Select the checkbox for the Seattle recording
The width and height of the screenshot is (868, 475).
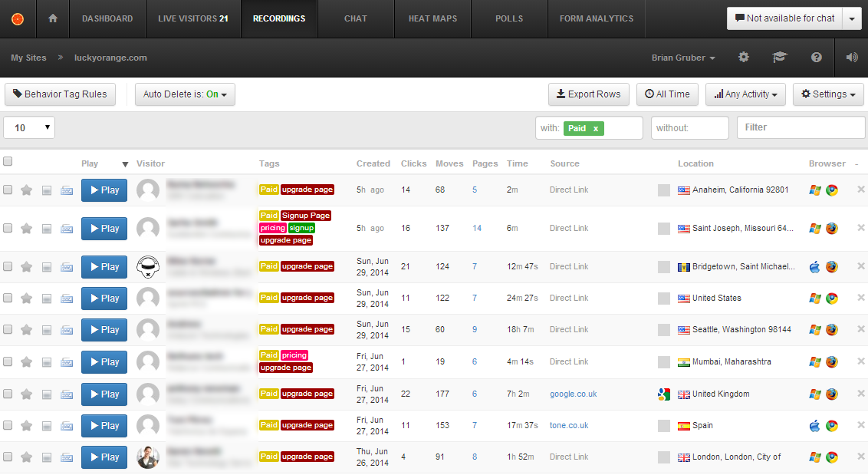8,329
